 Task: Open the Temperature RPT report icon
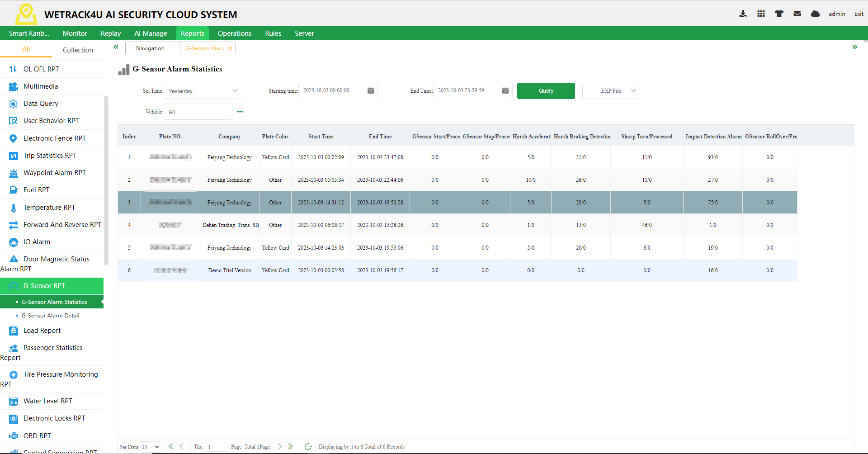13,207
